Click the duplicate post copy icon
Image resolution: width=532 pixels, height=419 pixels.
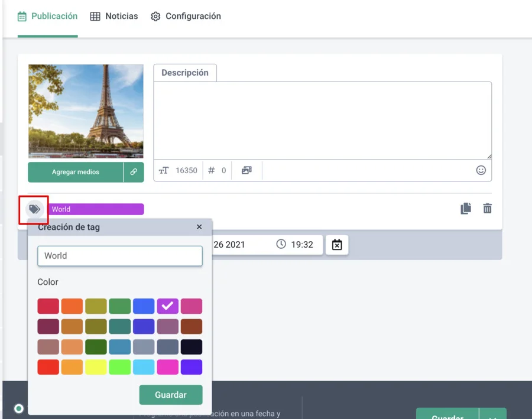coord(466,209)
